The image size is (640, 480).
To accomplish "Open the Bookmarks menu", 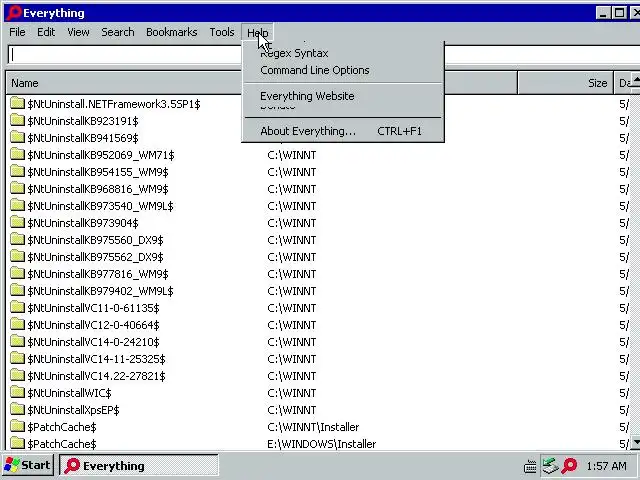I will [x=171, y=32].
